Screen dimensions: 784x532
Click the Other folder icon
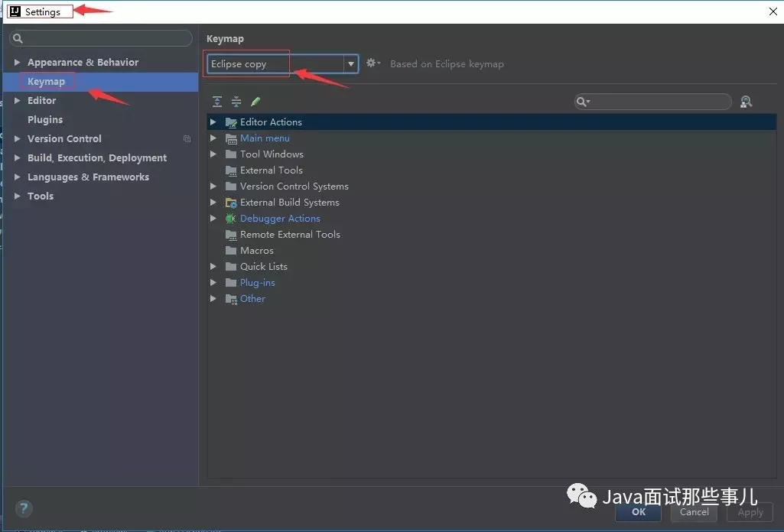pyautogui.click(x=231, y=299)
